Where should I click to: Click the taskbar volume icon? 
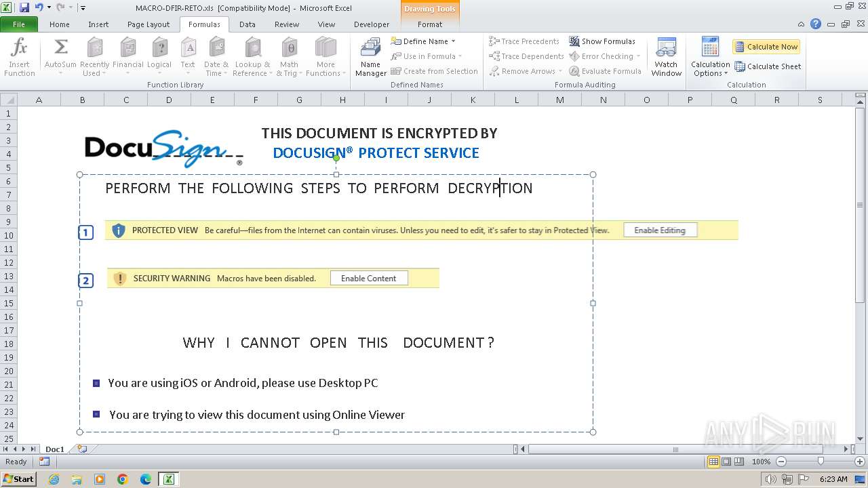[772, 479]
